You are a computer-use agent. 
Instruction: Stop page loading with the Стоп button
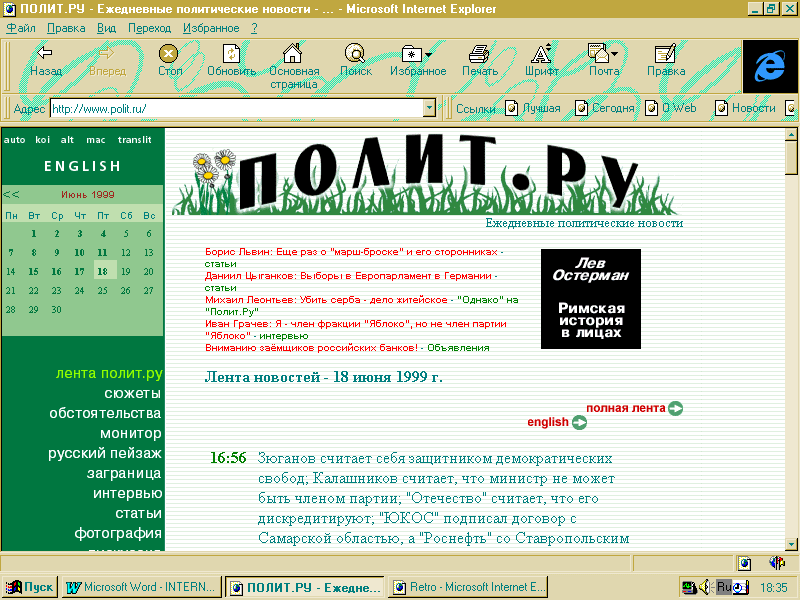point(169,61)
